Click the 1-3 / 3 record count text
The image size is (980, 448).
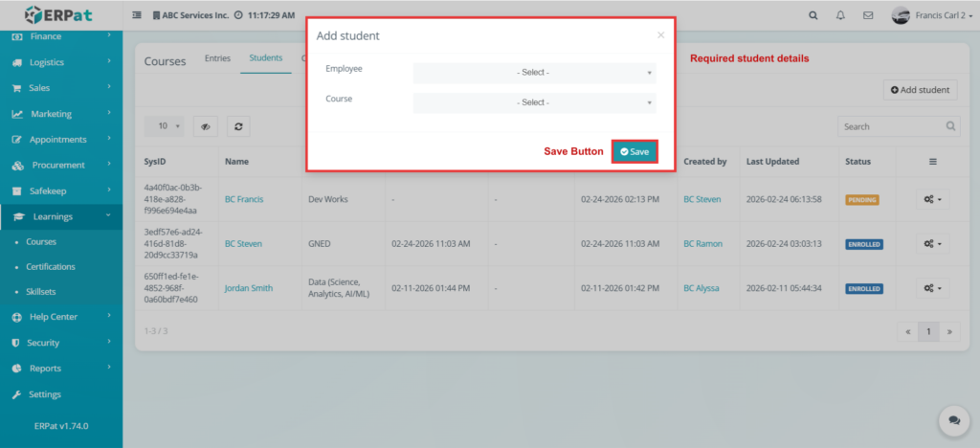point(156,330)
